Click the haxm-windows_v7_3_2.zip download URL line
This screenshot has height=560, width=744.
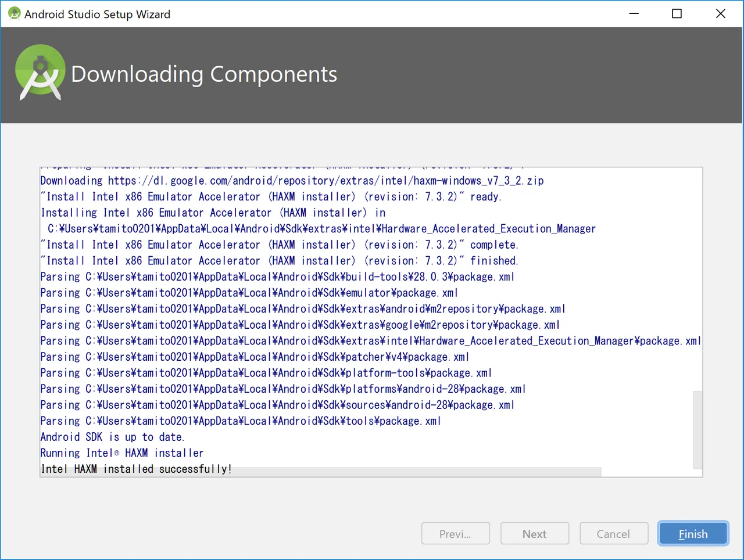point(292,181)
